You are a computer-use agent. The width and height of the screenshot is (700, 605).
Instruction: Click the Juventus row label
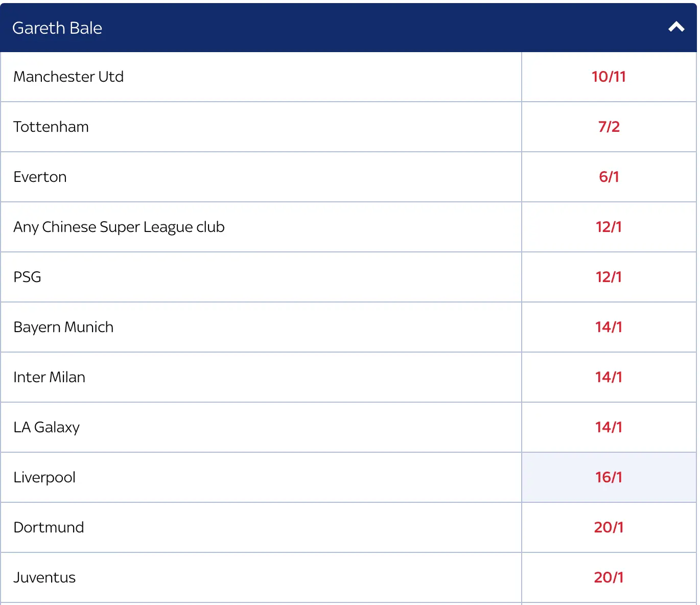pos(44,577)
